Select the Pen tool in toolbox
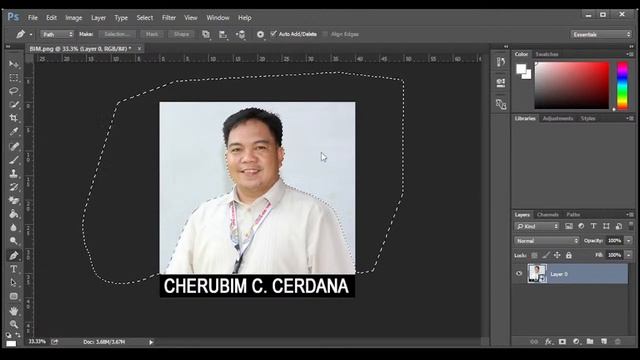The image size is (640, 360). (13, 256)
